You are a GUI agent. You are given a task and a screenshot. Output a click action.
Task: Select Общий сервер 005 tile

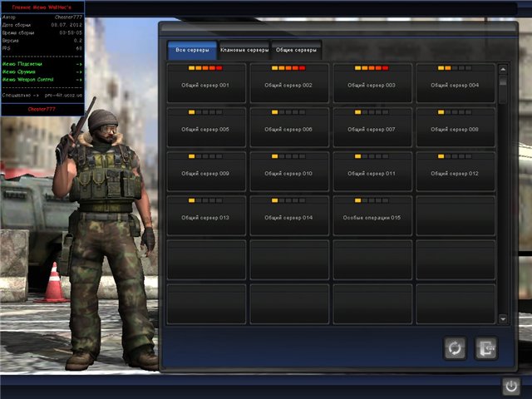[206, 127]
